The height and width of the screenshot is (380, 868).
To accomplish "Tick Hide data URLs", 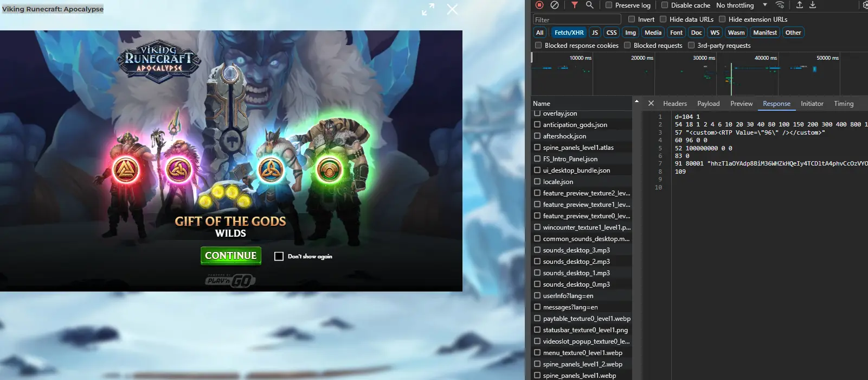I will pos(663,19).
